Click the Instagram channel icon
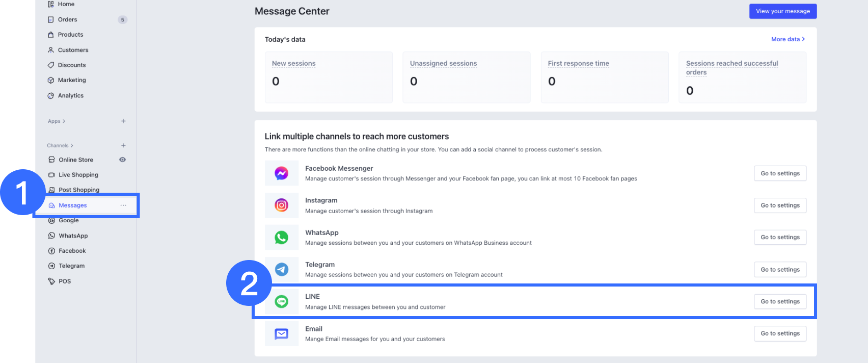Viewport: 868px width, 363px height. [281, 205]
